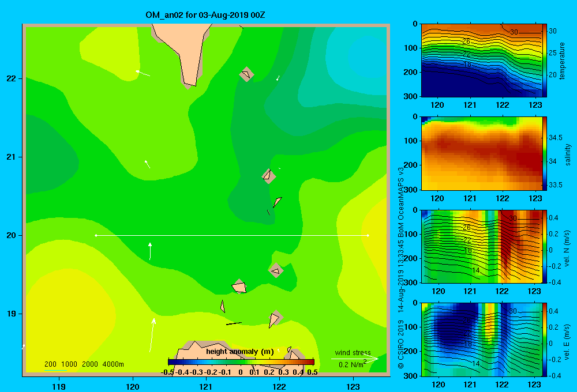
Task: Click the island near 20.75°N, 121.85°E
Action: pos(269,176)
